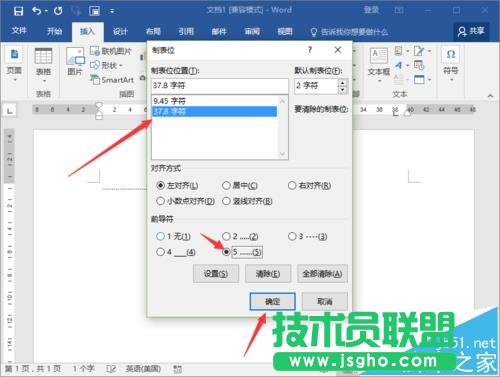Click the 全部清除 button
Image resolution: width=500 pixels, height=377 pixels.
[x=322, y=274]
